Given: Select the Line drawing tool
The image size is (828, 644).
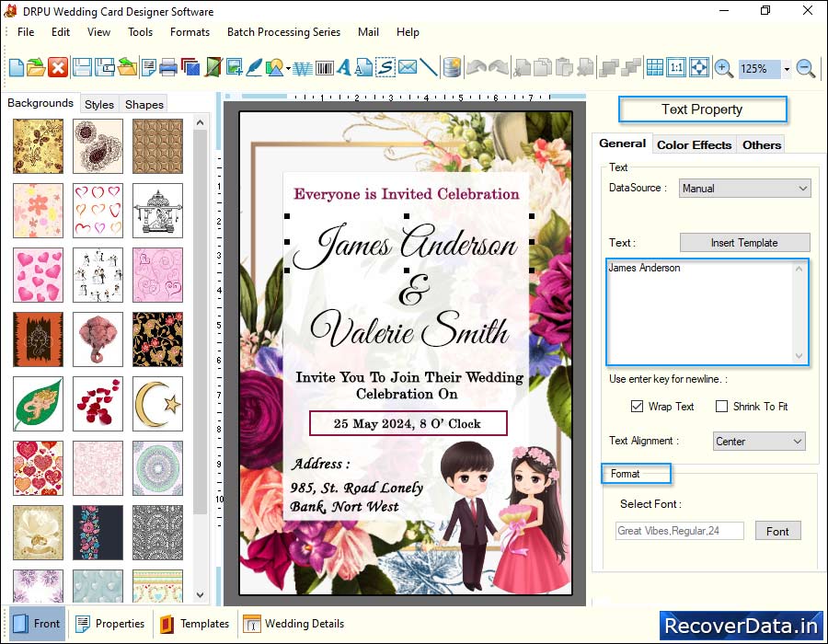Looking at the screenshot, I should 429,67.
